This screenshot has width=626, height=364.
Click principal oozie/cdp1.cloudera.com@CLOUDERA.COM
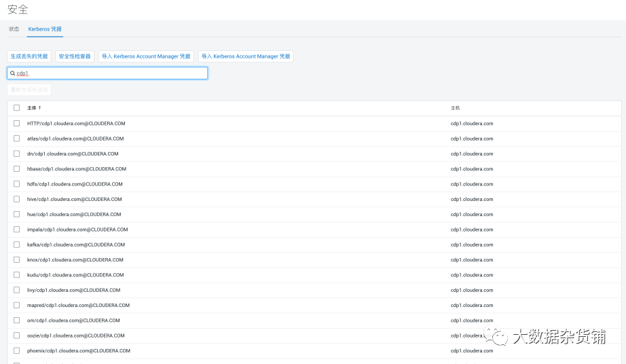[76, 336]
